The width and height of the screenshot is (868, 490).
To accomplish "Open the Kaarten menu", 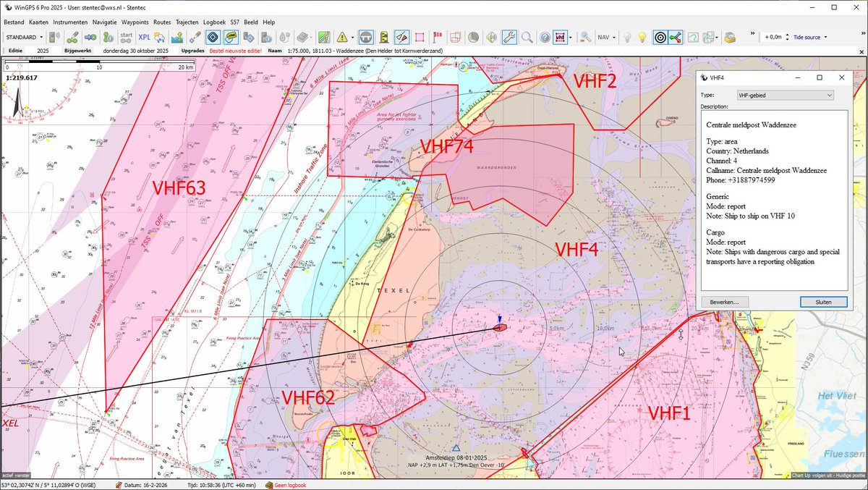I will click(x=38, y=22).
